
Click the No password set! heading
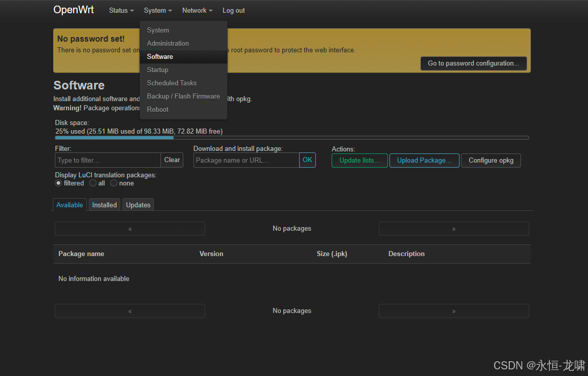pos(91,39)
